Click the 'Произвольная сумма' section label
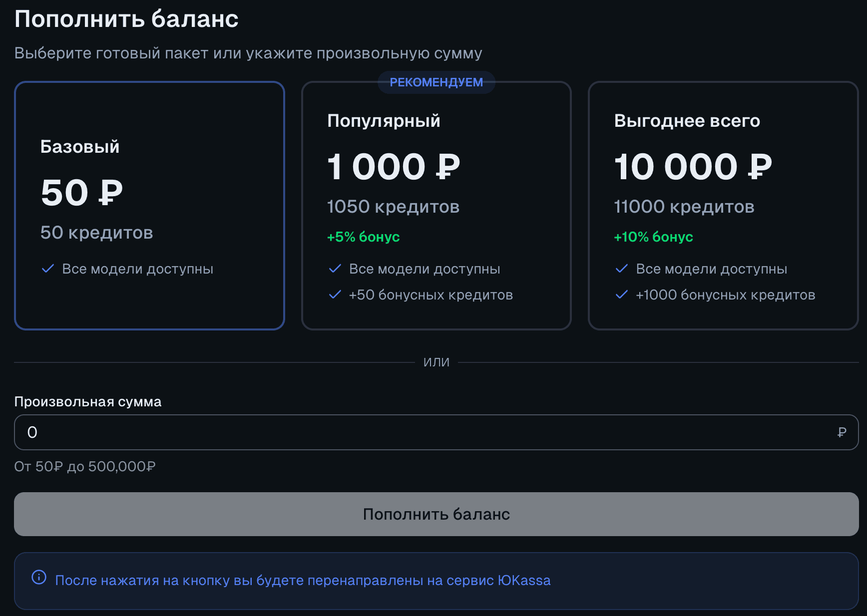The width and height of the screenshot is (867, 616). 88,401
